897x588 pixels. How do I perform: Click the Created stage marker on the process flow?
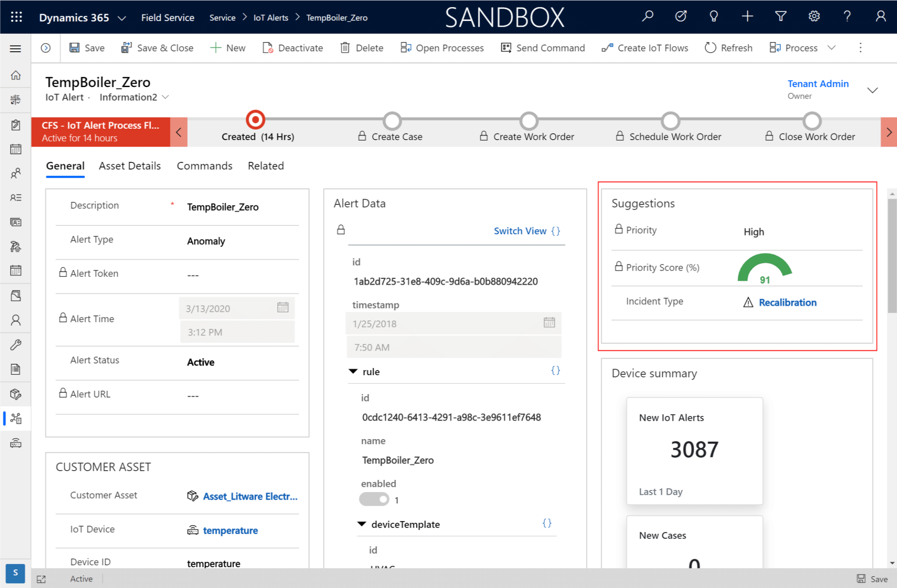[x=255, y=119]
